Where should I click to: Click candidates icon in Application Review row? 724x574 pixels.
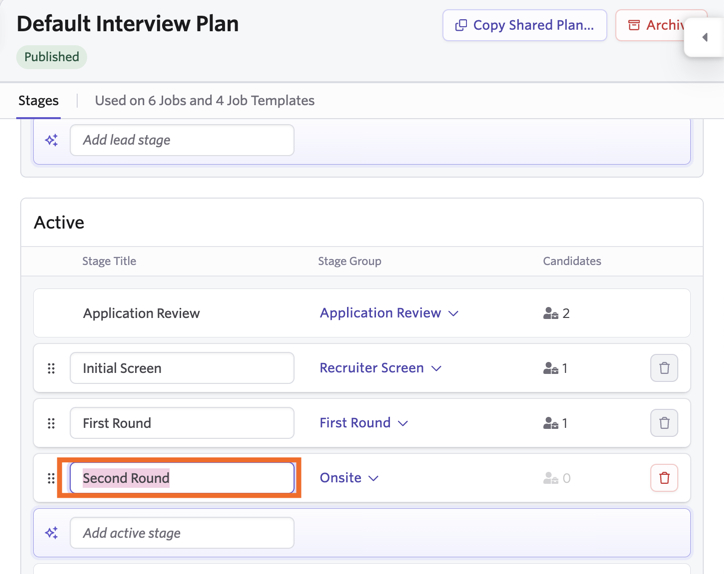[550, 313]
